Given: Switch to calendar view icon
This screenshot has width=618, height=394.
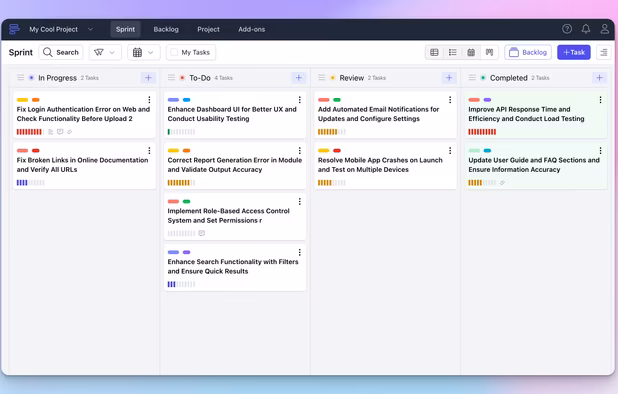Looking at the screenshot, I should pyautogui.click(x=471, y=52).
